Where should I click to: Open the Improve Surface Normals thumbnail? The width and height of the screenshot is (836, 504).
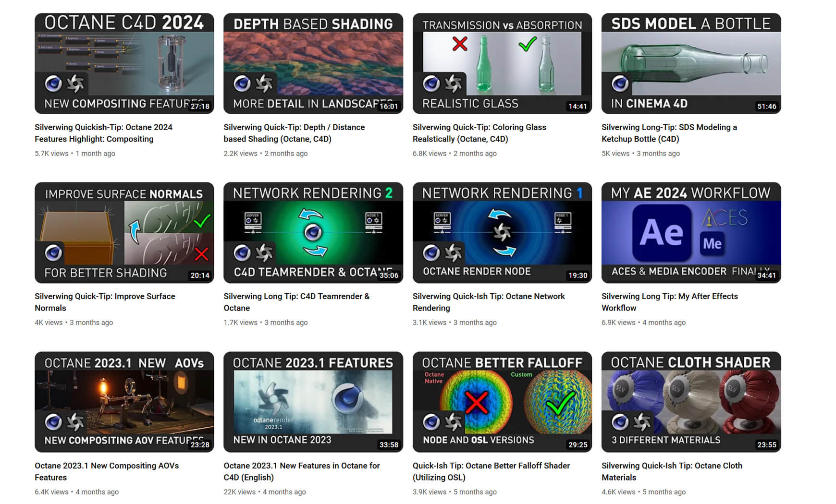(x=124, y=233)
